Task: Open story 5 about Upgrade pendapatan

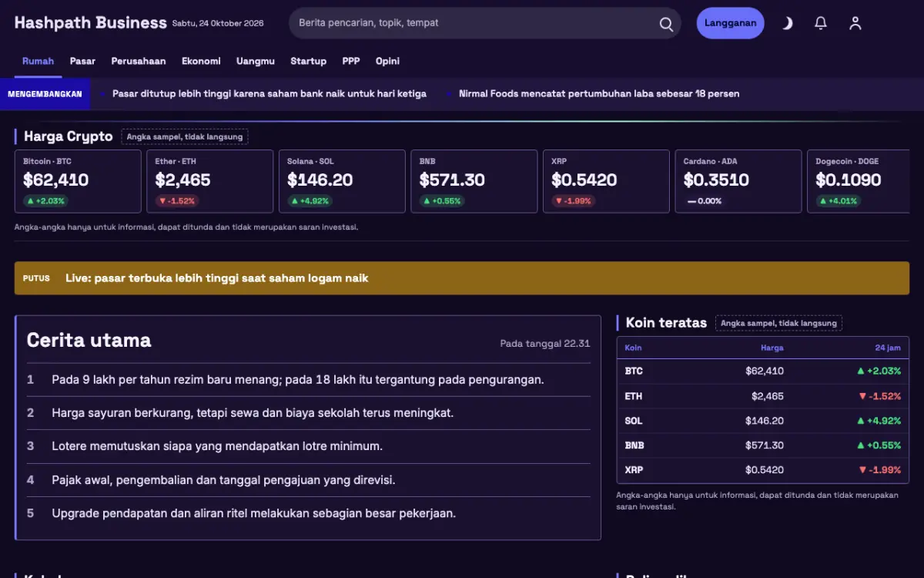Action: tap(309, 513)
